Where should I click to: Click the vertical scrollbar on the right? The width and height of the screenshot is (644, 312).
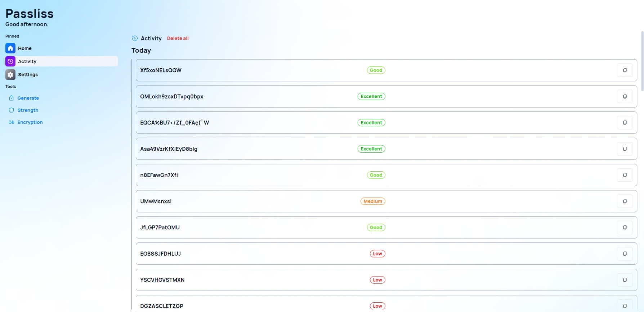pos(642,61)
